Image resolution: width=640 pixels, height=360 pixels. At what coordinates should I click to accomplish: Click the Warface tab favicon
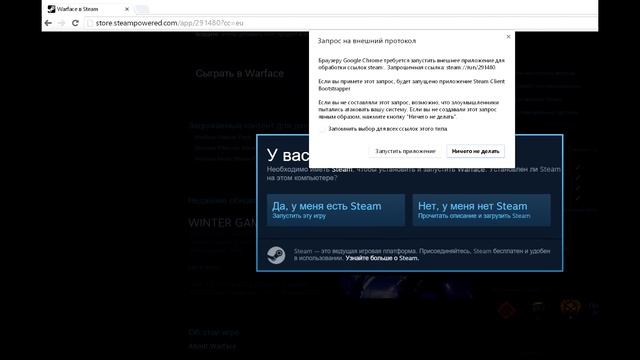51,9
